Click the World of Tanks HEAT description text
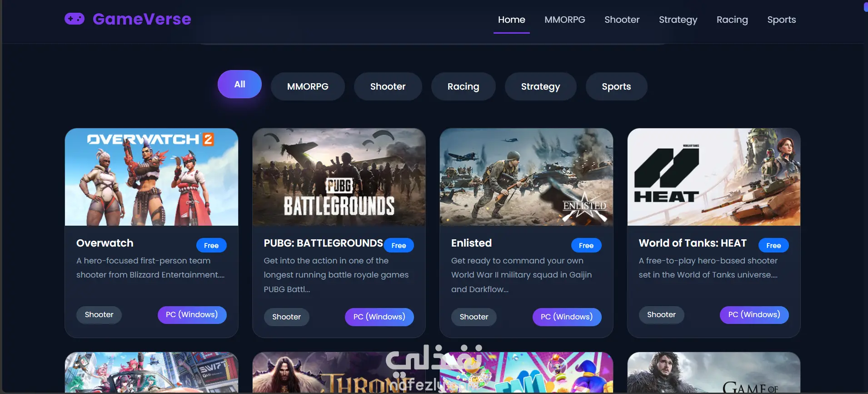This screenshot has width=868, height=394. 708,268
